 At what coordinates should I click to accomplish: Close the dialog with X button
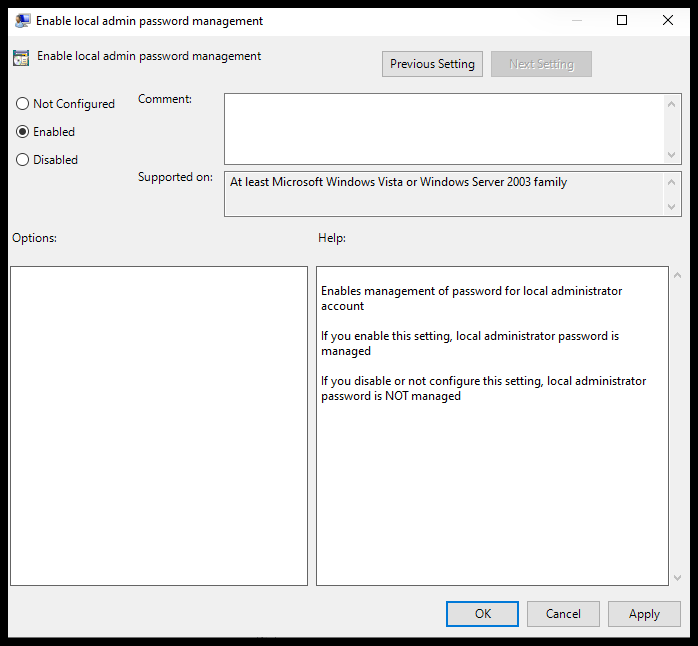click(668, 20)
